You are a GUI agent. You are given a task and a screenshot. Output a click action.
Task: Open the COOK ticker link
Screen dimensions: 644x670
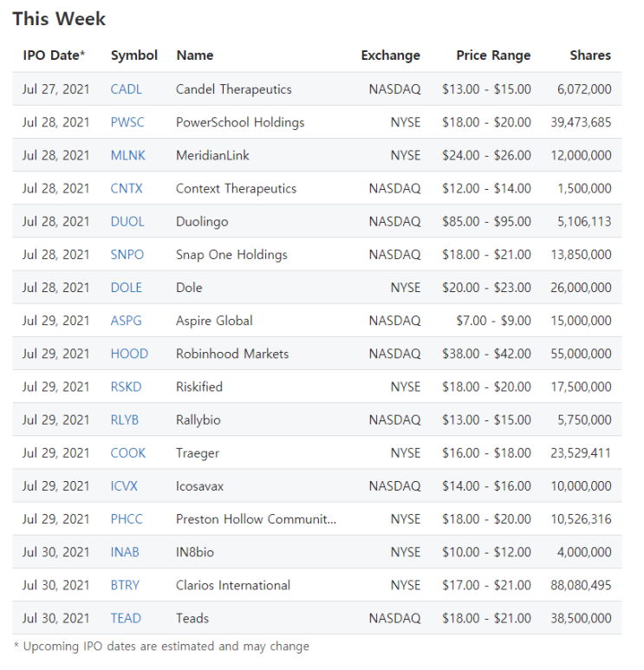click(127, 453)
